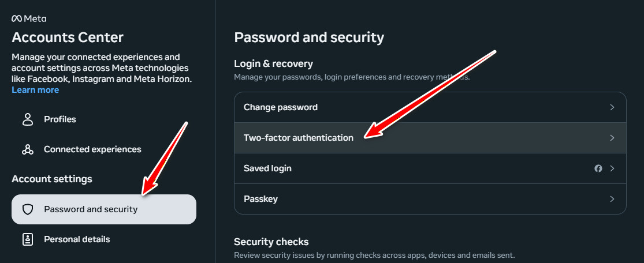Open the Passkey option
The width and height of the screenshot is (644, 263).
click(260, 199)
